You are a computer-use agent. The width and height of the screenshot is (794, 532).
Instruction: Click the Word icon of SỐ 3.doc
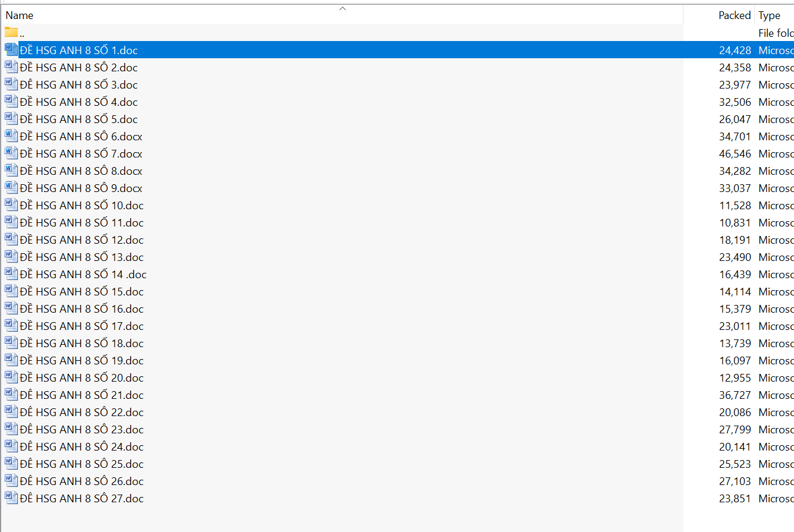tap(11, 84)
